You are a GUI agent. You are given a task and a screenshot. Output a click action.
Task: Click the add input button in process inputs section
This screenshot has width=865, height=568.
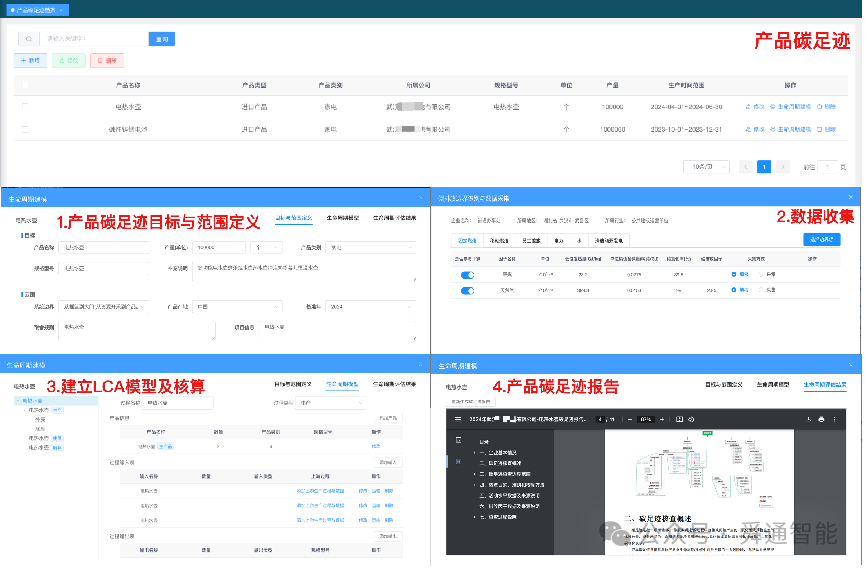click(389, 462)
